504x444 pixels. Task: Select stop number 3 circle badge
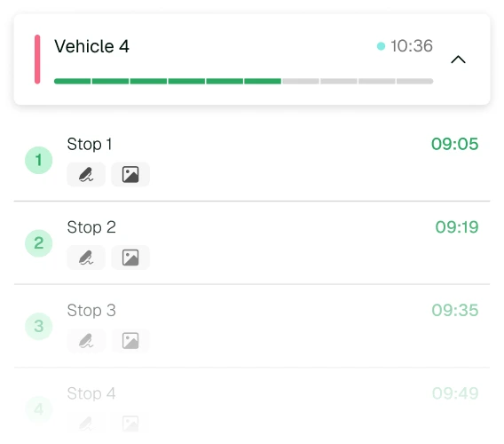coord(38,326)
